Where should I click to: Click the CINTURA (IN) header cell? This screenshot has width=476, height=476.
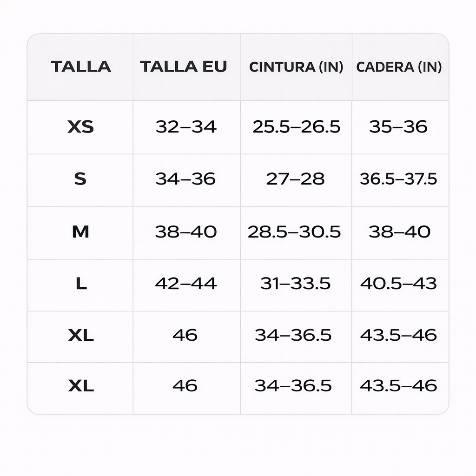point(296,66)
